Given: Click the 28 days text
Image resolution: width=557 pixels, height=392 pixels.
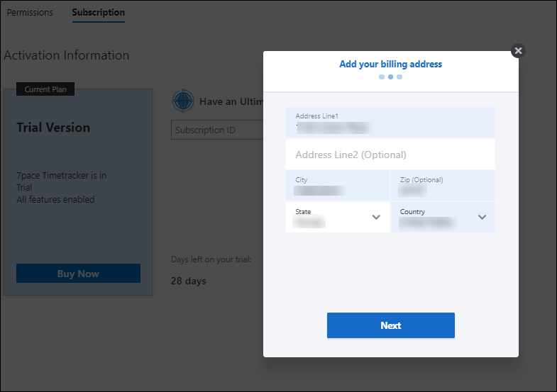Looking at the screenshot, I should [x=188, y=281].
